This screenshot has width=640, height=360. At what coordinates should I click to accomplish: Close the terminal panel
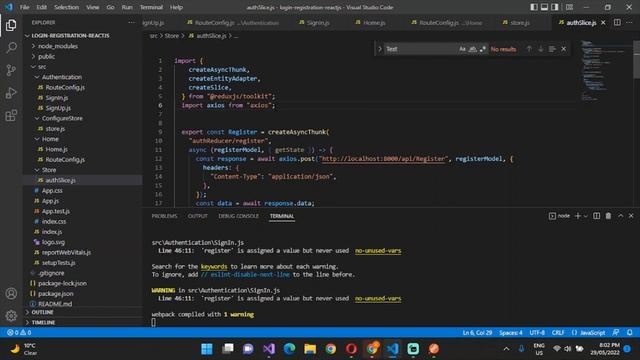coord(631,216)
